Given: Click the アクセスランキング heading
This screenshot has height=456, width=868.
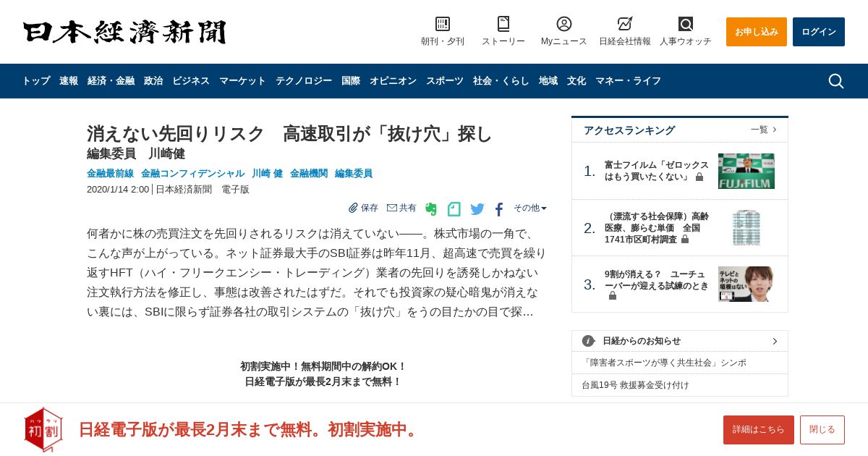Looking at the screenshot, I should pyautogui.click(x=629, y=130).
